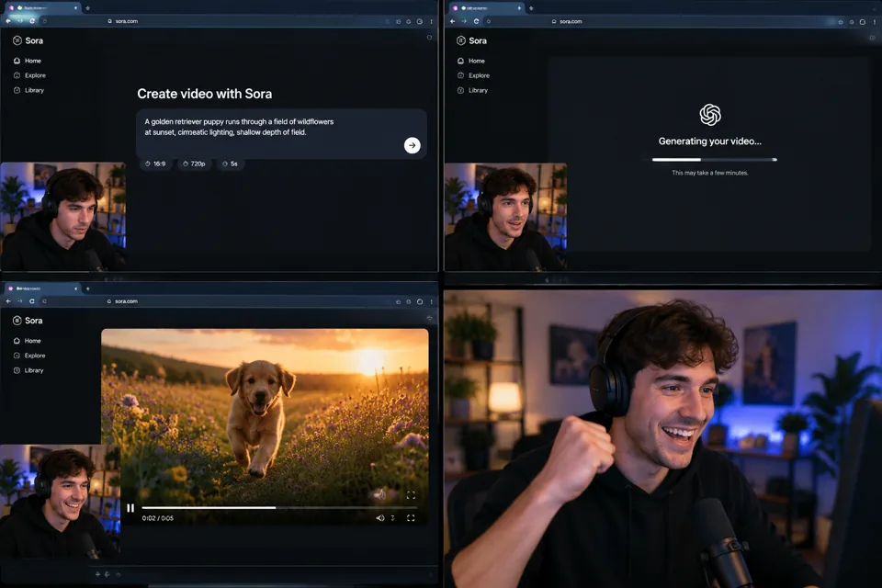Click the Sora logo in the Create video window

pos(28,40)
